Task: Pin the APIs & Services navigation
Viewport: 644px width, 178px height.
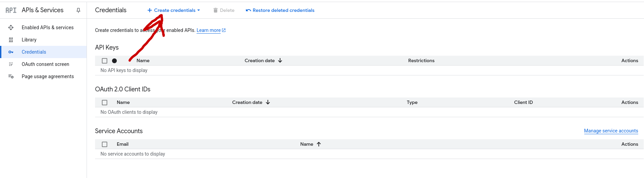Action: (x=78, y=10)
